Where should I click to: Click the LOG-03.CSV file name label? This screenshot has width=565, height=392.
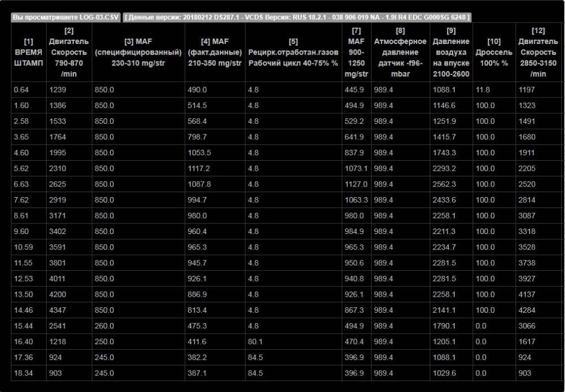(x=66, y=17)
